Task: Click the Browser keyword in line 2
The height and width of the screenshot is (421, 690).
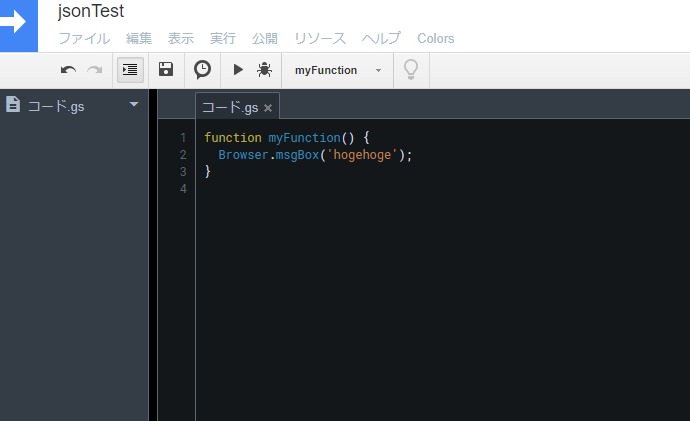Action: [x=243, y=155]
